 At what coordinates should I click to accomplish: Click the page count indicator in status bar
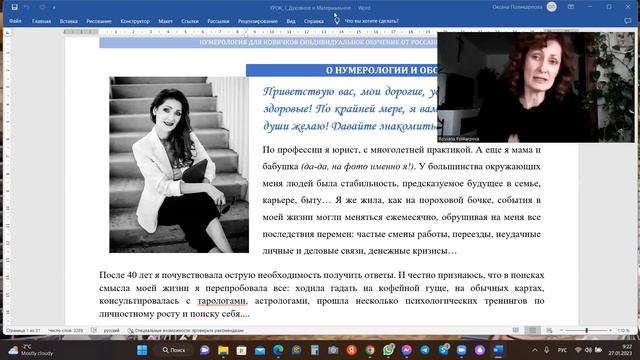coord(23,331)
